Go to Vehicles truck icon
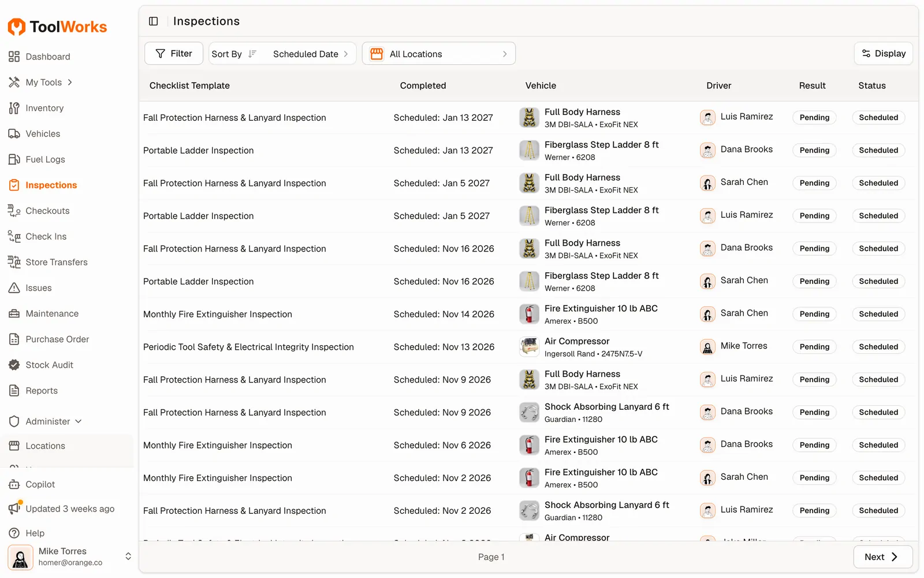Viewport: 924px width, 578px height. pyautogui.click(x=14, y=134)
